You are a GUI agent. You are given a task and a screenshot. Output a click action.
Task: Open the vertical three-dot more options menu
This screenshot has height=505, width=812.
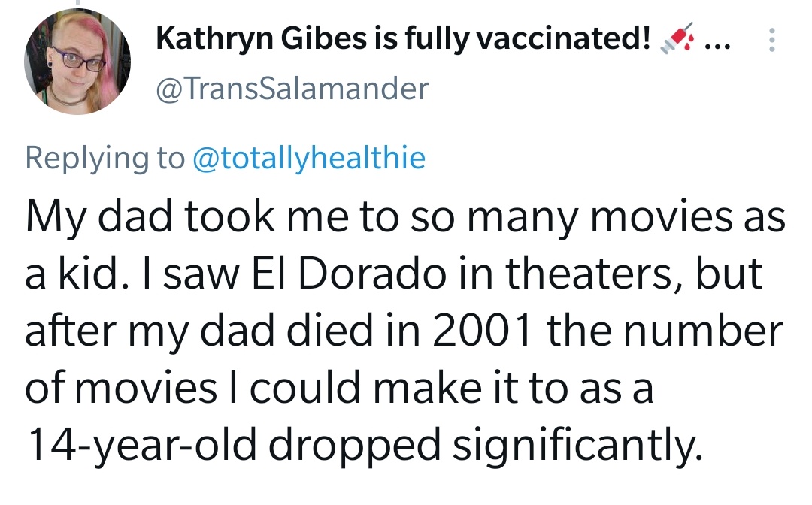point(771,40)
